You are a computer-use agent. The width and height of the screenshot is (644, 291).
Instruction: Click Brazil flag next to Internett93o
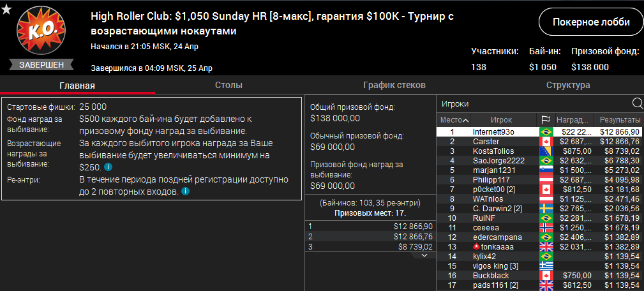(546, 131)
